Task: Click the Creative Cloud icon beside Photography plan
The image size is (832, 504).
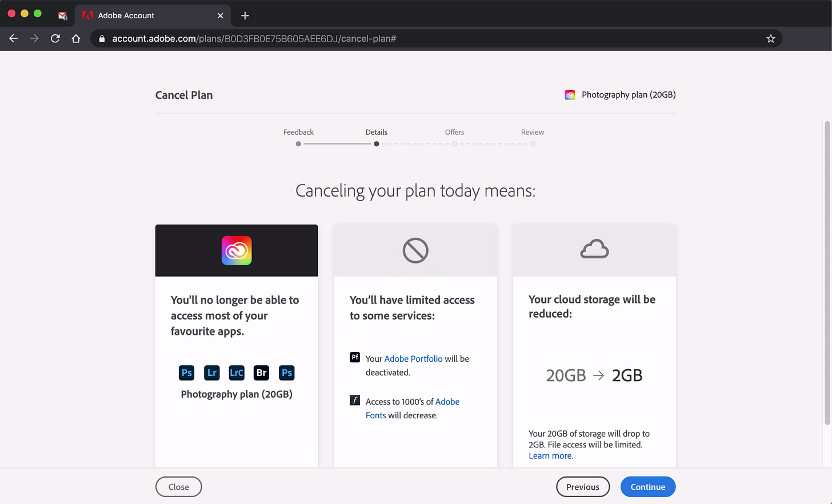Action: [570, 95]
